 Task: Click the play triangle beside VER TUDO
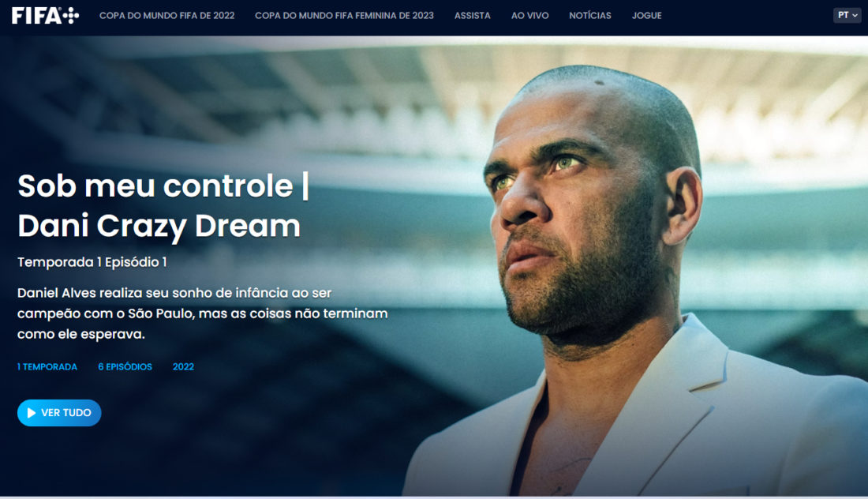[x=32, y=413]
